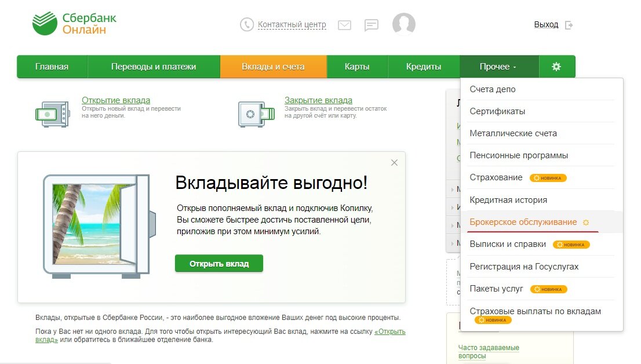Open the Кредиты tab

coord(424,67)
